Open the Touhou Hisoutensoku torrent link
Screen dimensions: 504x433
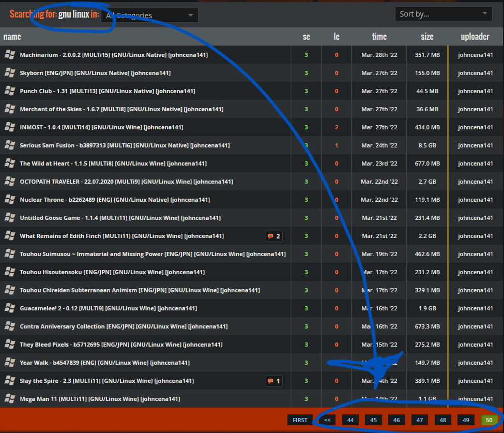click(x=112, y=272)
